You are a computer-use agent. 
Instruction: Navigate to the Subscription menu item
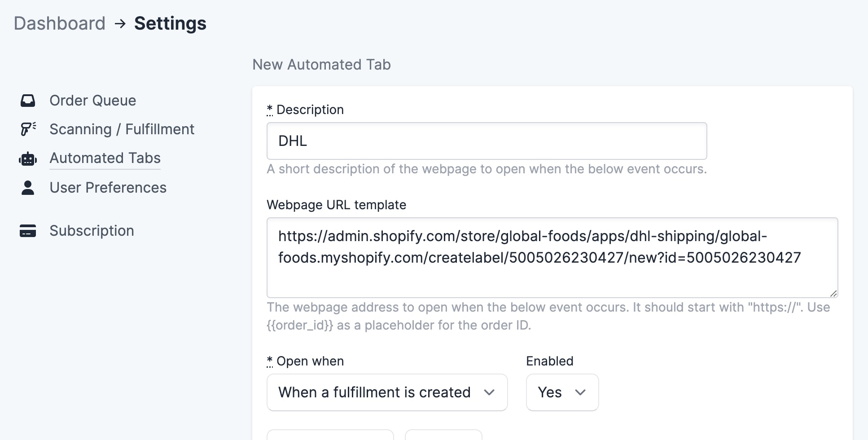tap(92, 231)
